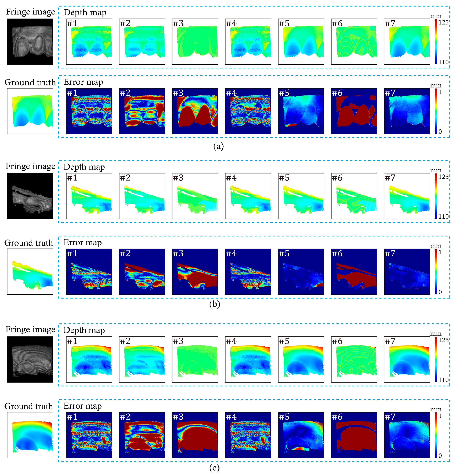This screenshot has height=476, width=455.
Task: Click error map #3 in panel (a)
Action: pyautogui.click(x=195, y=111)
